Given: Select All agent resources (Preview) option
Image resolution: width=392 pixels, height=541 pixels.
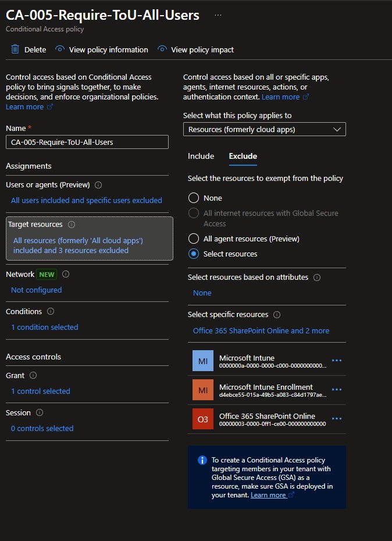Looking at the screenshot, I should pos(194,239).
